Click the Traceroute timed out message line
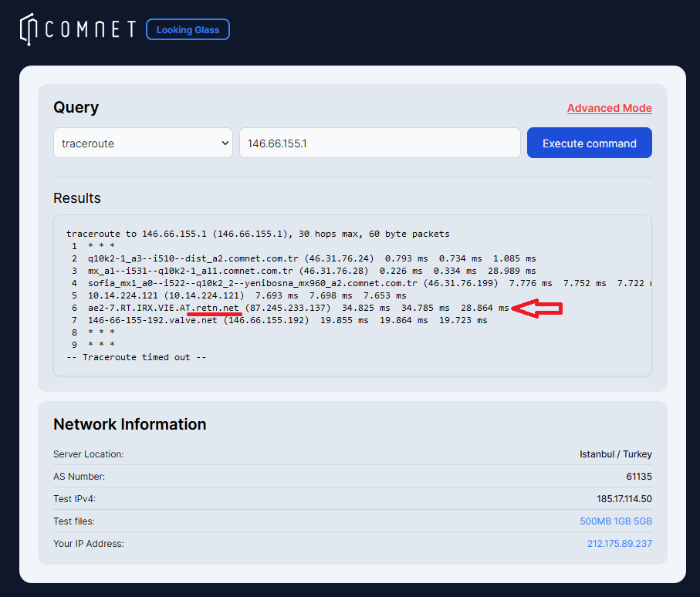Screen dimensions: 700x597 pos(137,357)
